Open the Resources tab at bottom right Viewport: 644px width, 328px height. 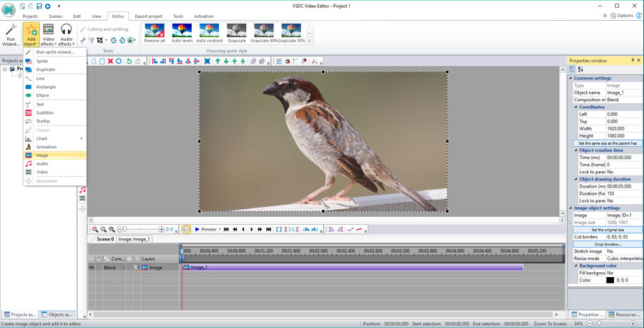[x=623, y=315]
